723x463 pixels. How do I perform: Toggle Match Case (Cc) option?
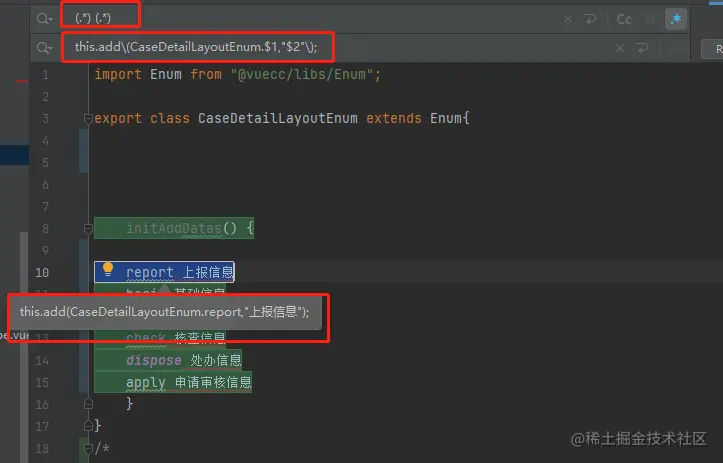[624, 19]
